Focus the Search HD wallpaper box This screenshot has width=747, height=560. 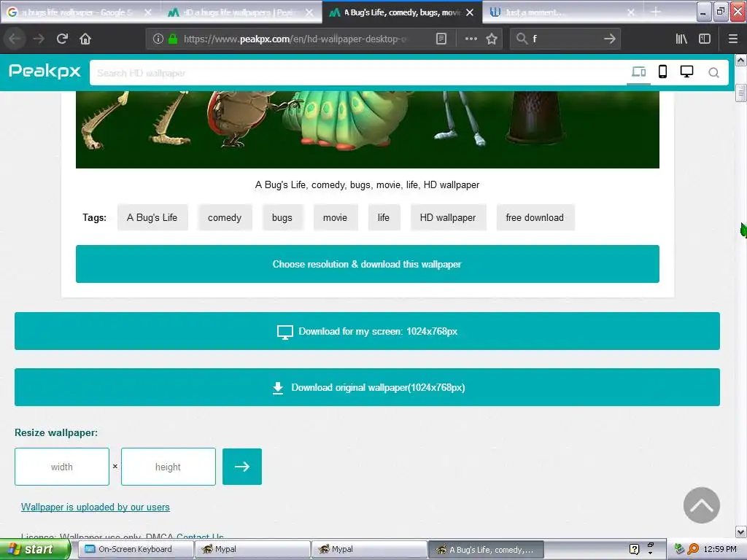(357, 72)
